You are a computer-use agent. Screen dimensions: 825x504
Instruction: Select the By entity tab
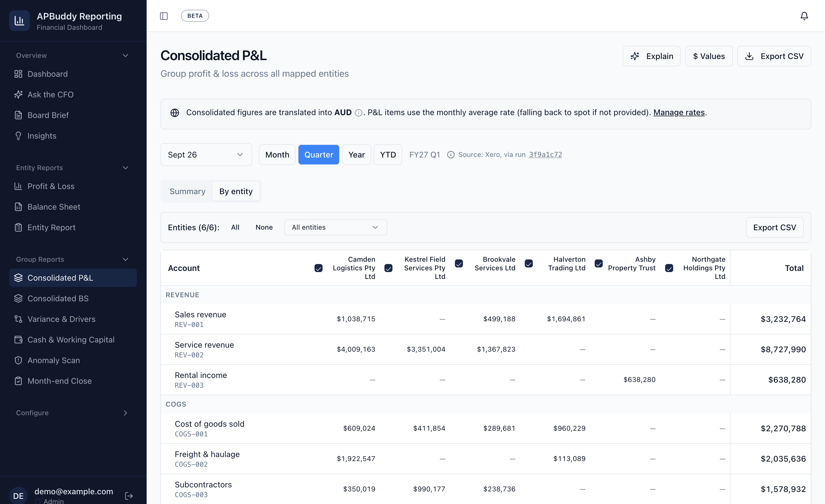pyautogui.click(x=236, y=191)
